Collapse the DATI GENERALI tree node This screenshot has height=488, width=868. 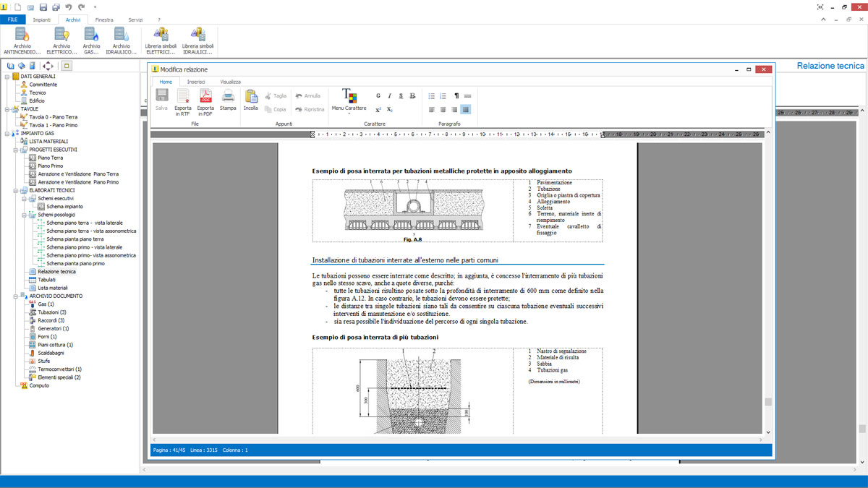click(7, 76)
